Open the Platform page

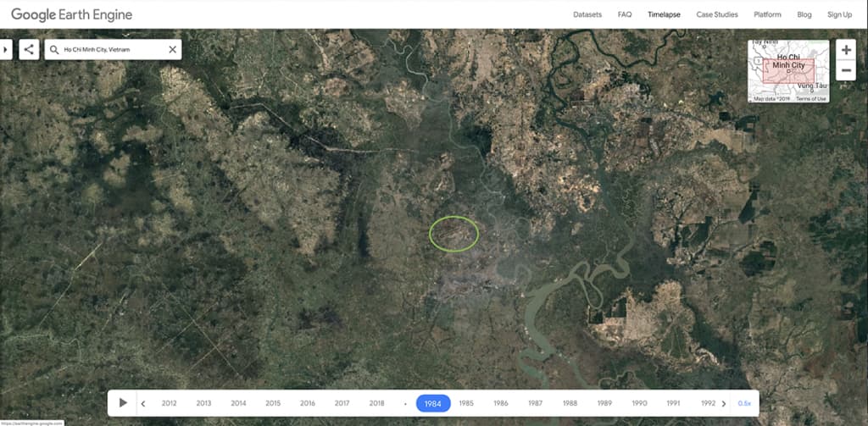click(767, 15)
